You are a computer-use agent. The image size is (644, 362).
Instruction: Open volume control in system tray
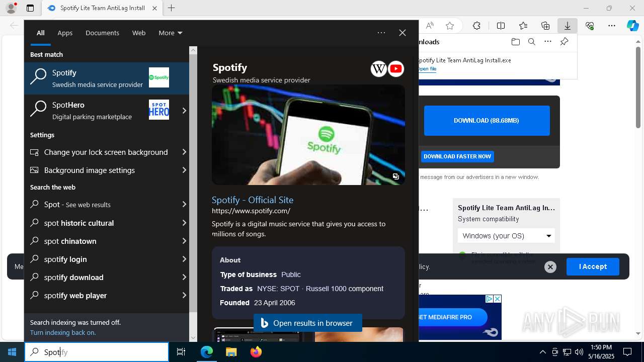point(579,352)
